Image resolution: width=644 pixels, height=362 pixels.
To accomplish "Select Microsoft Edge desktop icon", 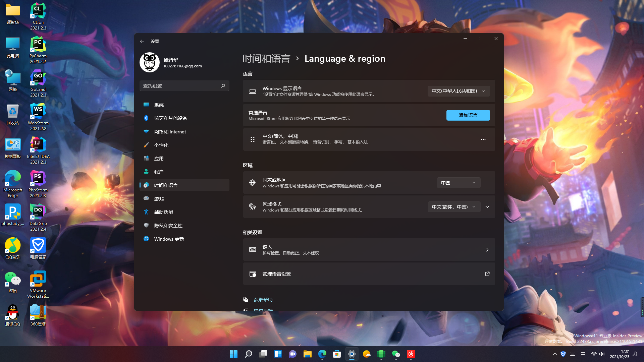I will (x=13, y=184).
